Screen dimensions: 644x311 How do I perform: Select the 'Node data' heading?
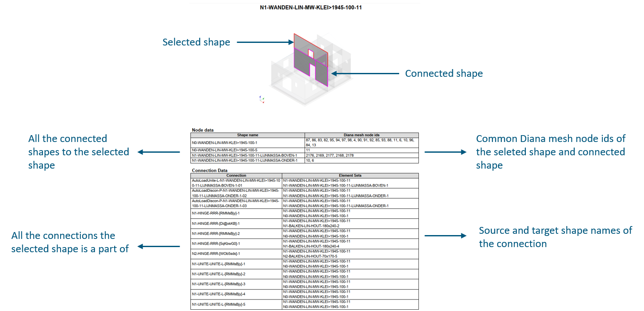[x=202, y=130]
